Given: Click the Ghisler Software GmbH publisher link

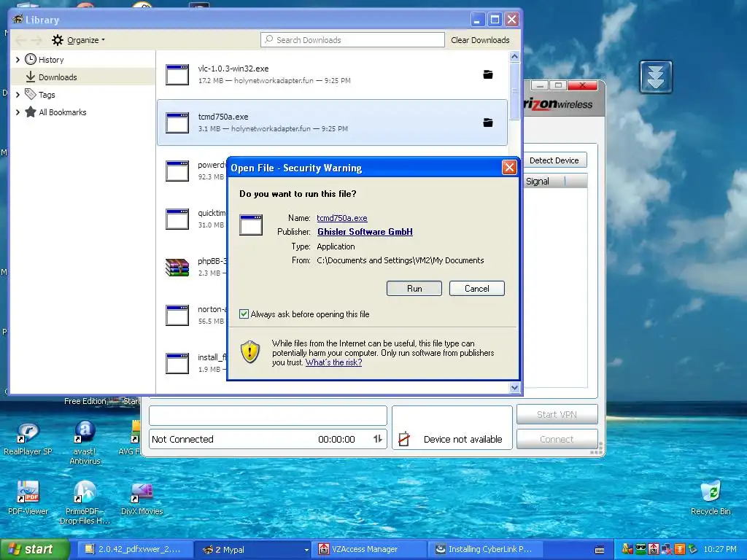Looking at the screenshot, I should pyautogui.click(x=365, y=231).
